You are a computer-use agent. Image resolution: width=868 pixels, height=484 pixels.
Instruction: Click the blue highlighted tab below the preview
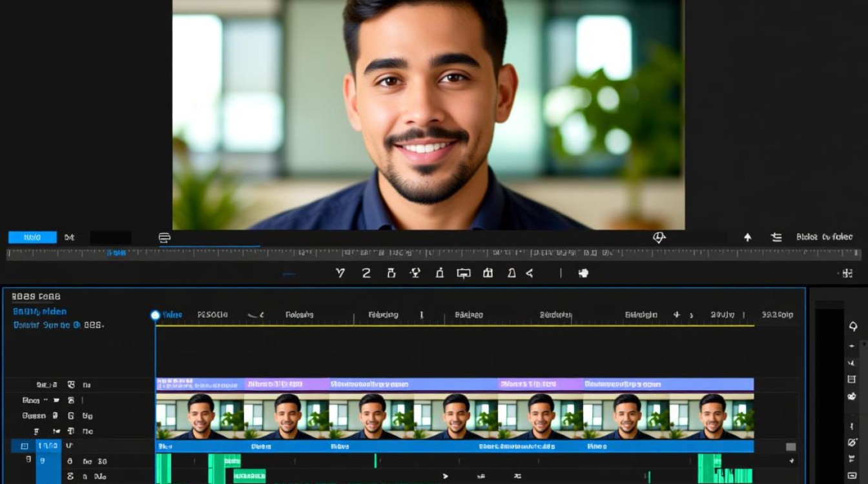pyautogui.click(x=32, y=237)
